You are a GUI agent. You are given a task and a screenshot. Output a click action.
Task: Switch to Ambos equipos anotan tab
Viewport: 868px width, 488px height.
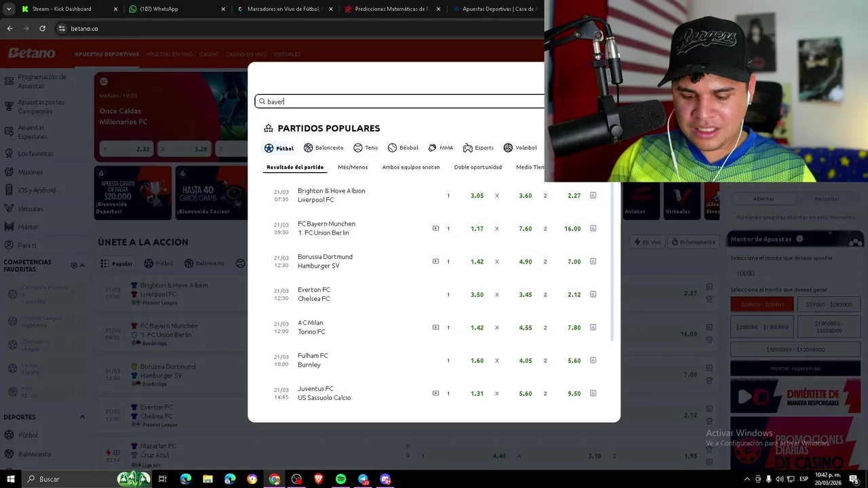[411, 167]
